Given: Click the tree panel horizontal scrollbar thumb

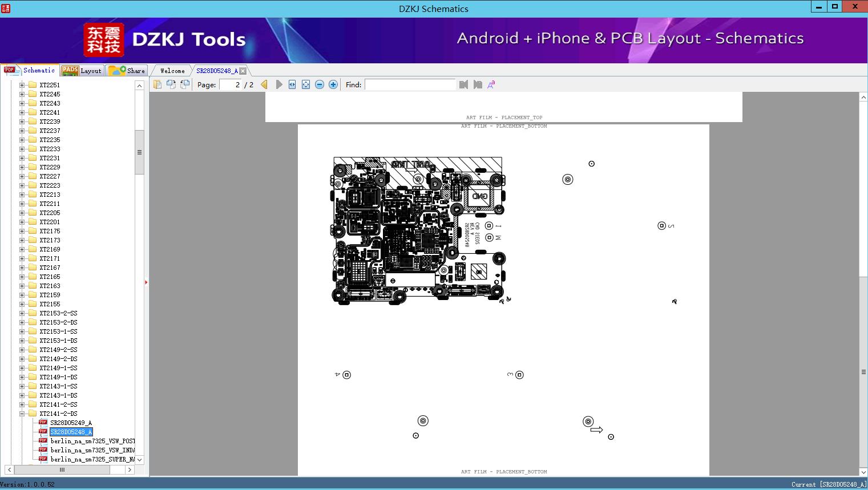Looking at the screenshot, I should point(62,469).
